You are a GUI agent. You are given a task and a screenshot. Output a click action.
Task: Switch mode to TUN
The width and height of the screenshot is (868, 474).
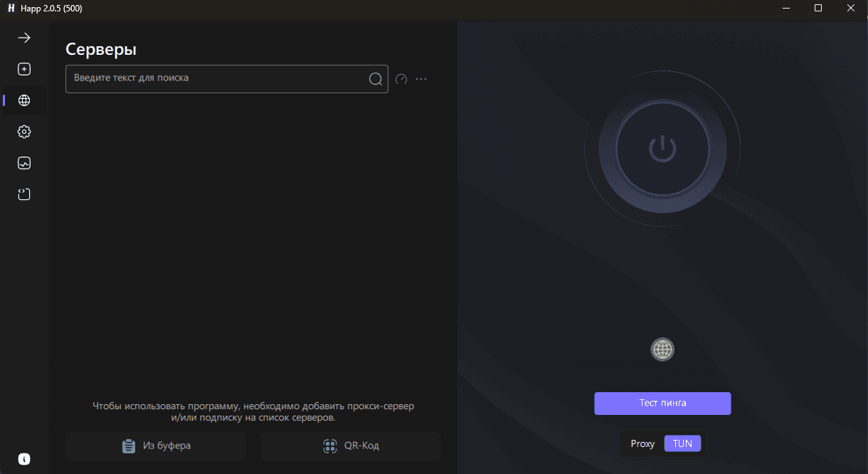click(682, 443)
